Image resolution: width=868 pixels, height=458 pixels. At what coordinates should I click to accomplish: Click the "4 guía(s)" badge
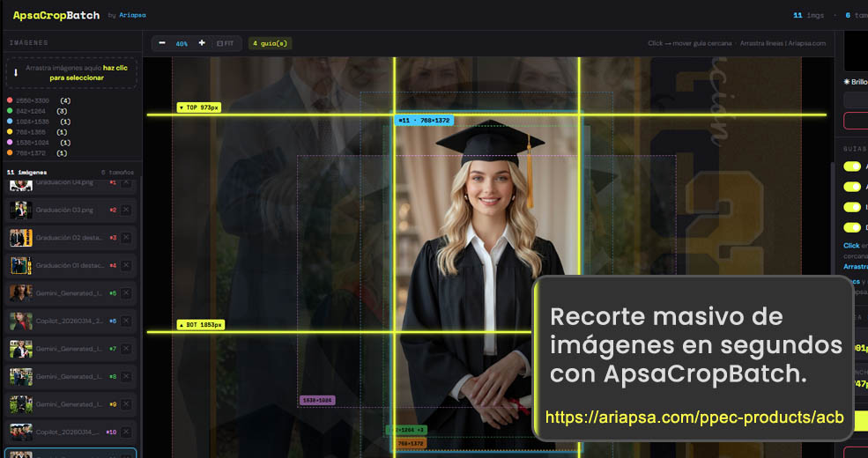(270, 43)
